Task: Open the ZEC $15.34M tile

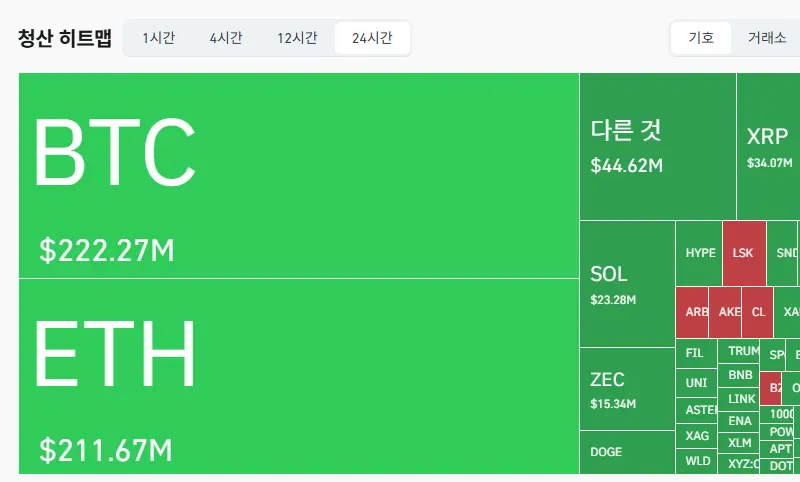Action: pos(628,389)
